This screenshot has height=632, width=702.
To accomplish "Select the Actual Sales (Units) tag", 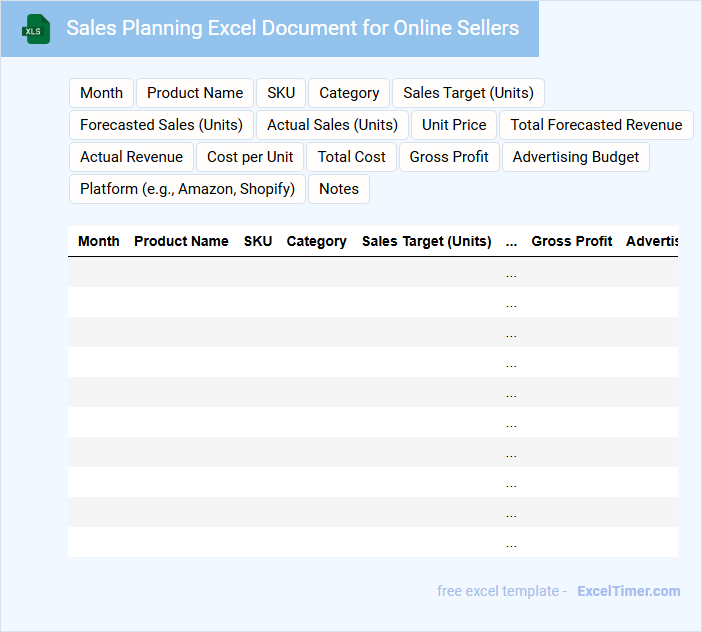I will (x=332, y=125).
